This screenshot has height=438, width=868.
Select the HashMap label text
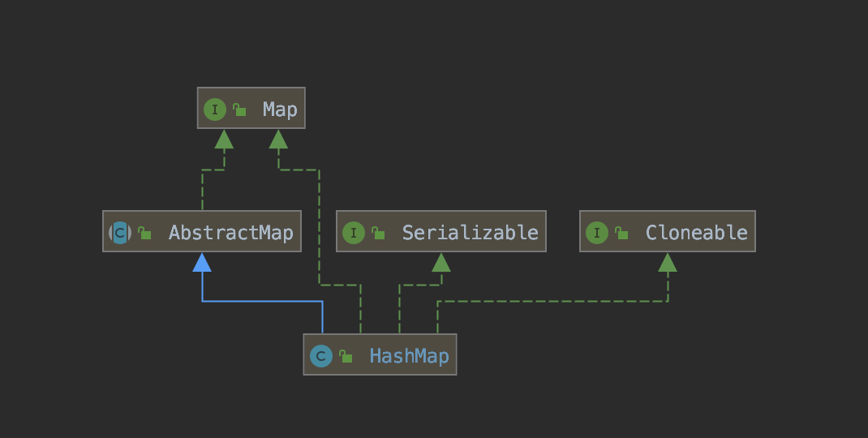point(409,355)
